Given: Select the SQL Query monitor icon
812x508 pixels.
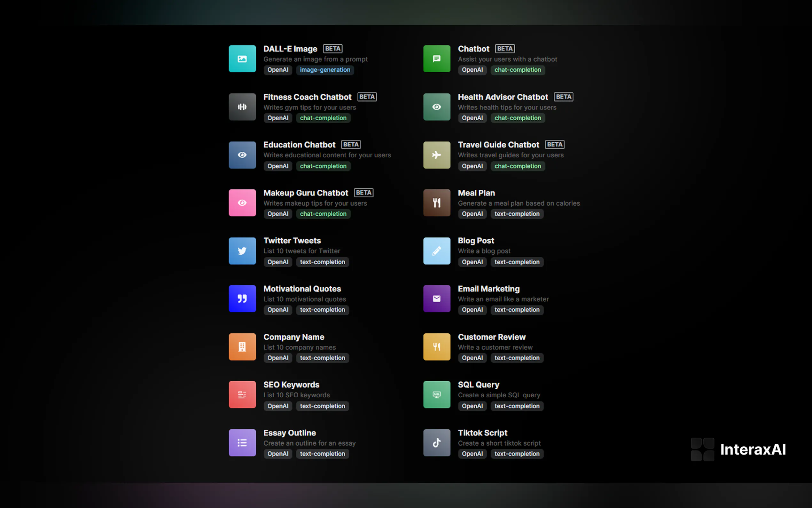Looking at the screenshot, I should (436, 394).
